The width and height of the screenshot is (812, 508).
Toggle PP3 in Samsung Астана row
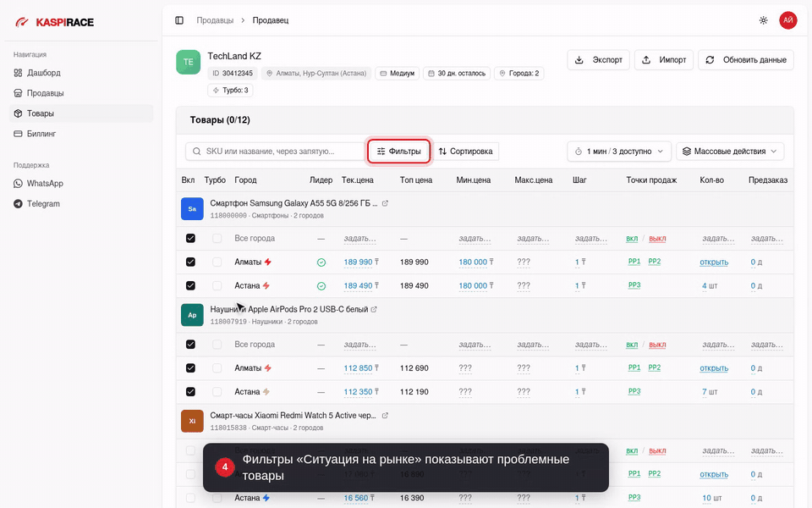634,285
